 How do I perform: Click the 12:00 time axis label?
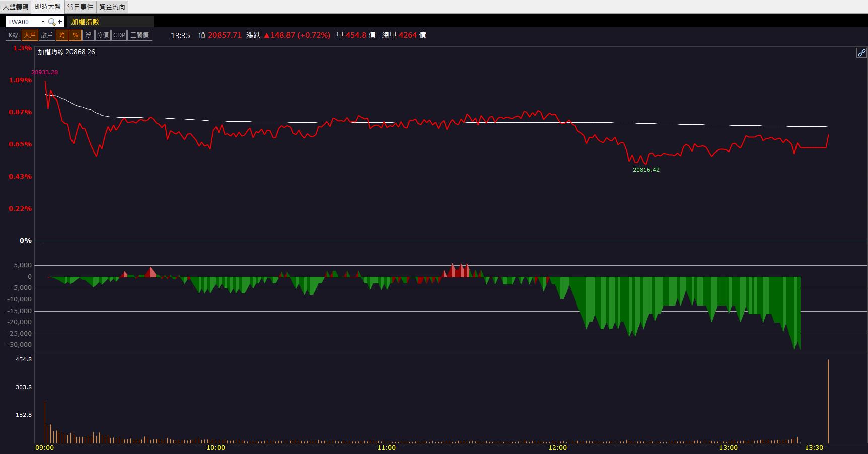tap(557, 448)
